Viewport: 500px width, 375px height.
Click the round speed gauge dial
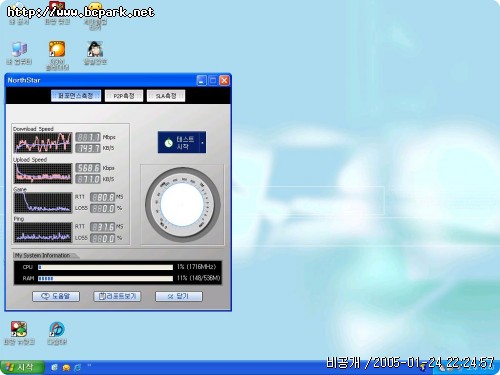(182, 204)
